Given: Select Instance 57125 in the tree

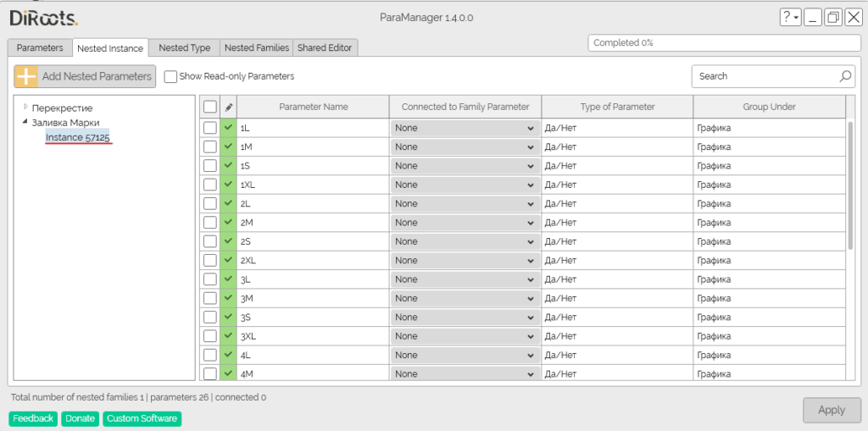Looking at the screenshot, I should (78, 137).
